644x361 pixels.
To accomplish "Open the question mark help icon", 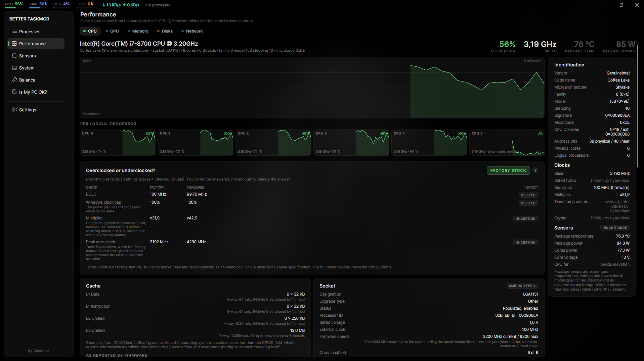I will coord(535,170).
